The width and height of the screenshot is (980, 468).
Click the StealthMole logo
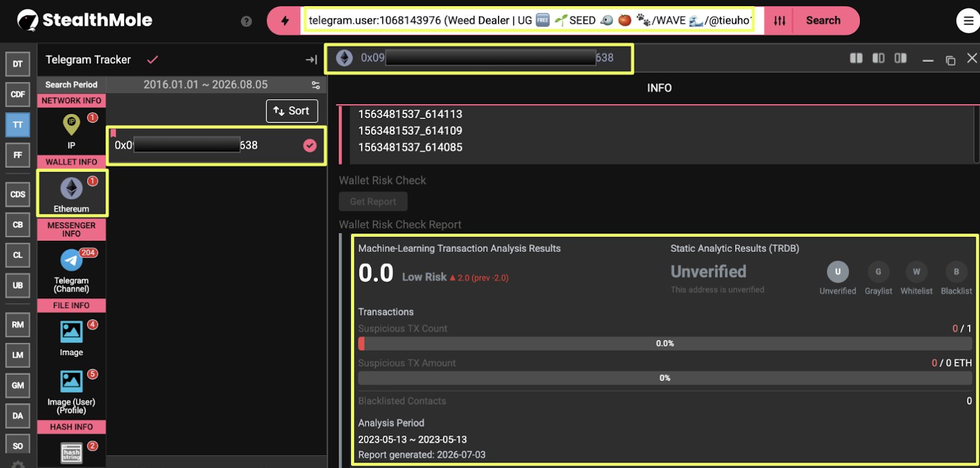click(85, 20)
